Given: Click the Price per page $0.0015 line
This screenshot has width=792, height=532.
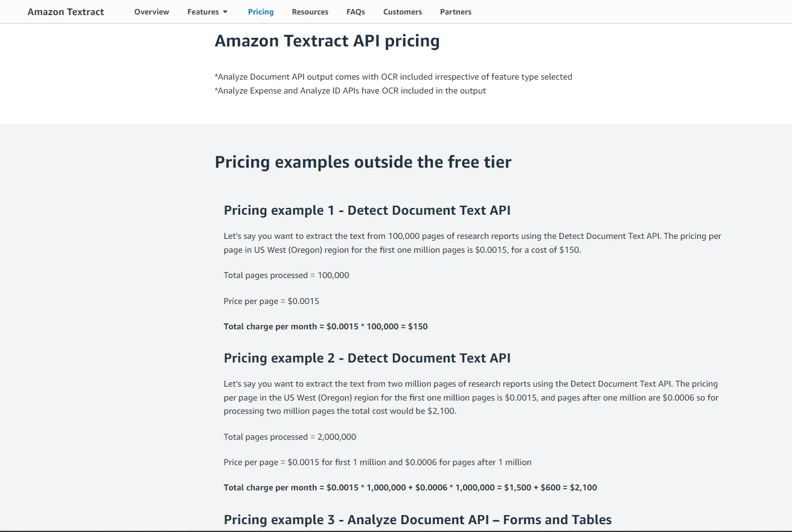Looking at the screenshot, I should click(x=271, y=301).
